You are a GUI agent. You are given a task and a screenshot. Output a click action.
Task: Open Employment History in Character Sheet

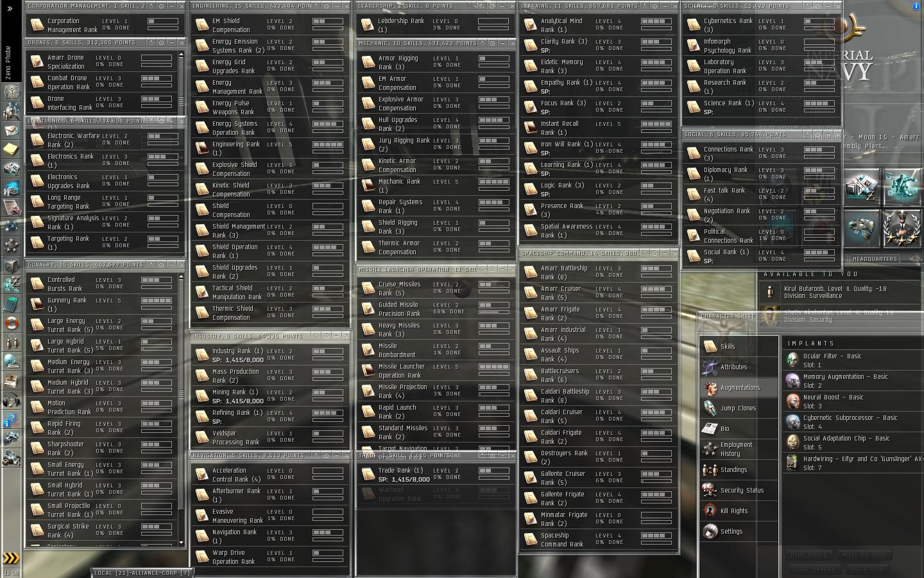tap(739, 449)
